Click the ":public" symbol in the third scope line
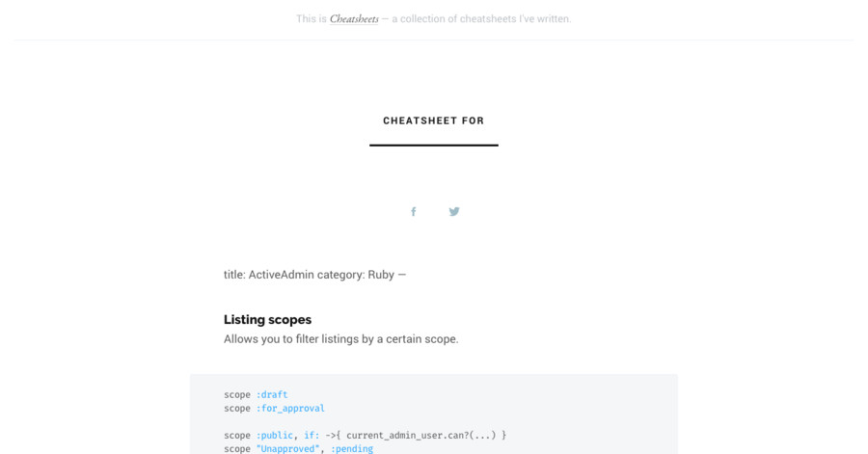868x454 pixels. [275, 435]
